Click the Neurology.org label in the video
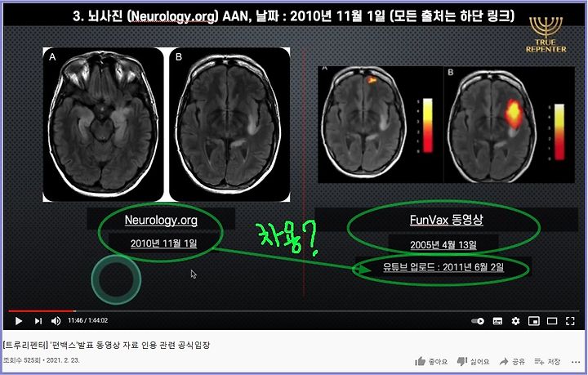This screenshot has width=588, height=375. coord(161,220)
